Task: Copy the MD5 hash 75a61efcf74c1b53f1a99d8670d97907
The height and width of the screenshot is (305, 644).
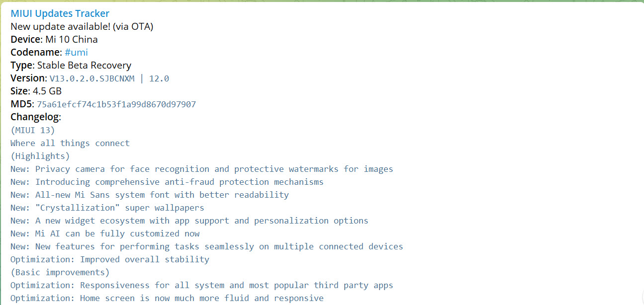Action: tap(116, 104)
